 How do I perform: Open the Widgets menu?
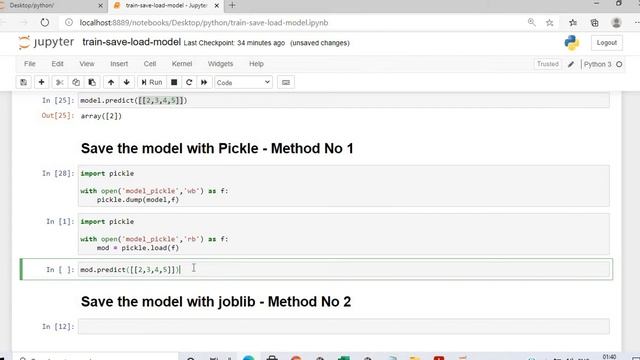220,64
